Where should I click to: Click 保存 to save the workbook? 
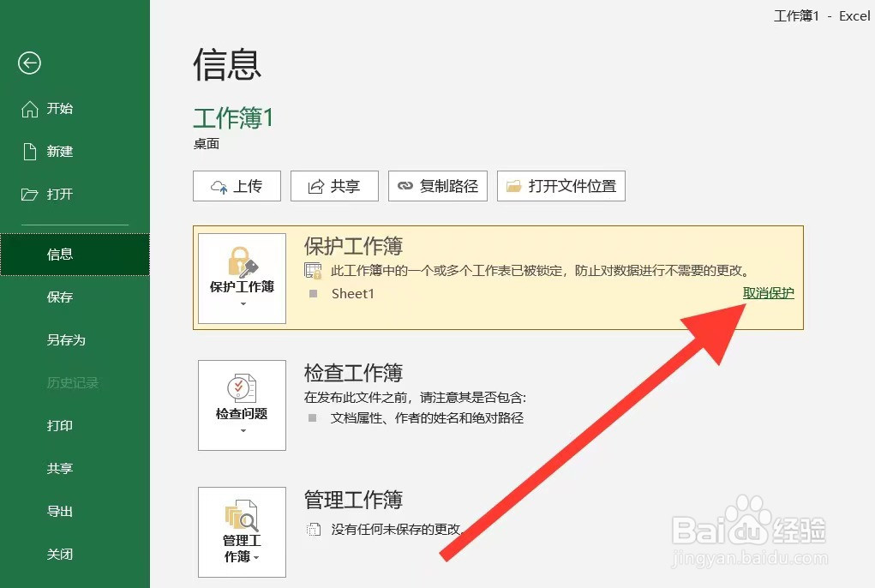58,297
